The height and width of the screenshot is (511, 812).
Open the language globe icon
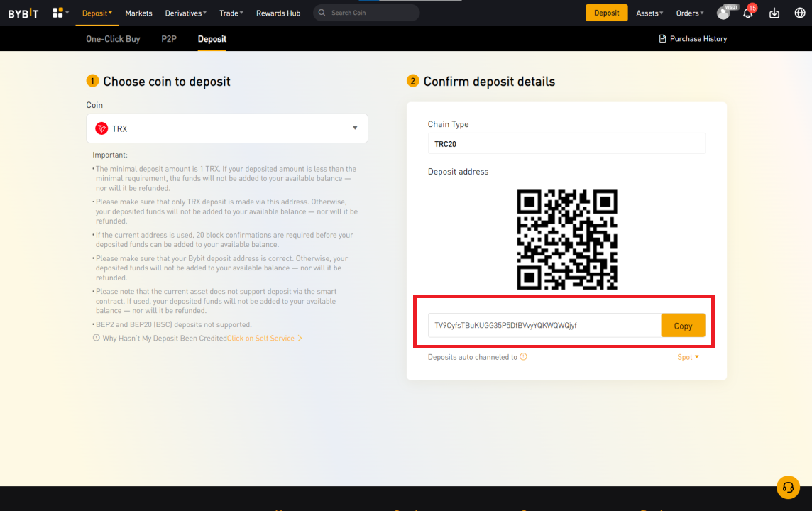(x=799, y=13)
